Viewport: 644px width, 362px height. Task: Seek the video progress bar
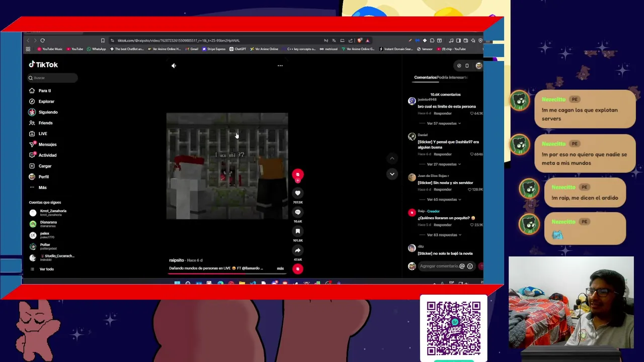pyautogui.click(x=227, y=274)
